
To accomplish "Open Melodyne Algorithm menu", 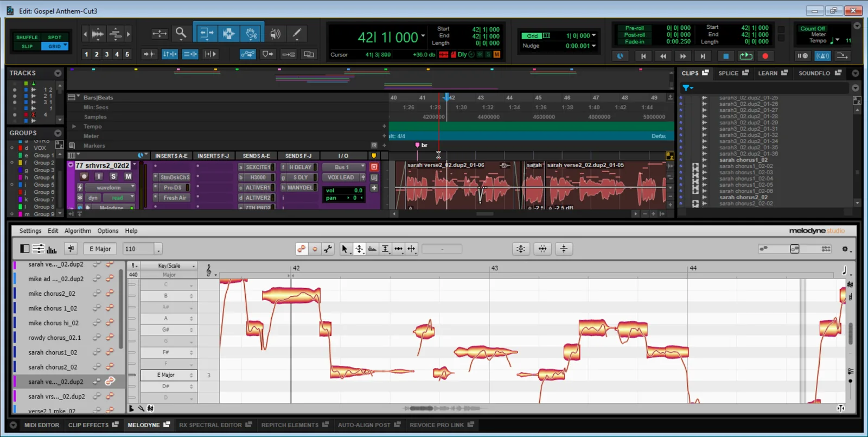I will point(78,231).
